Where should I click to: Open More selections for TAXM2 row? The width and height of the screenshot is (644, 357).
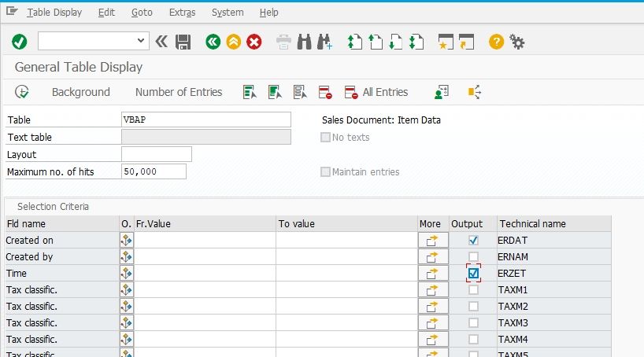coord(433,306)
